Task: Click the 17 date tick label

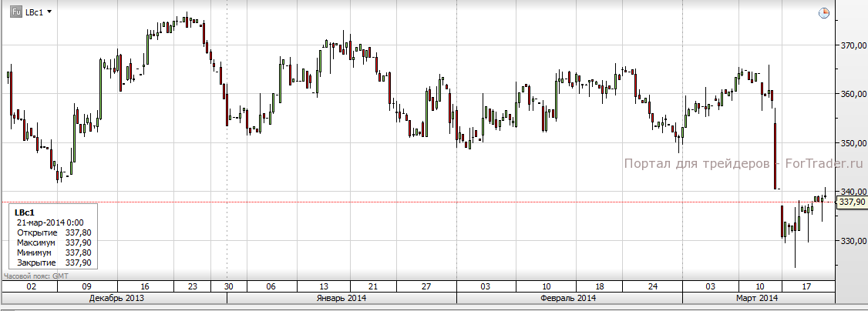Action: 806,286
